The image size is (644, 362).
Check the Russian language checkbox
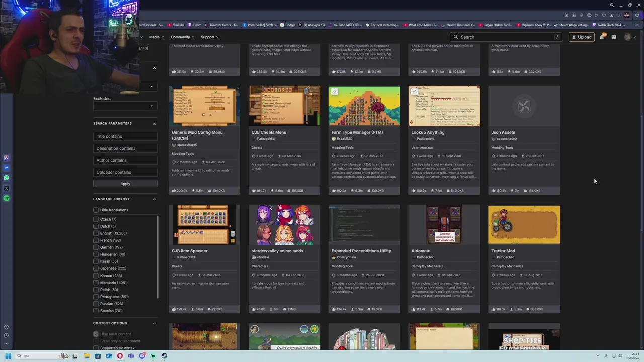(x=96, y=304)
